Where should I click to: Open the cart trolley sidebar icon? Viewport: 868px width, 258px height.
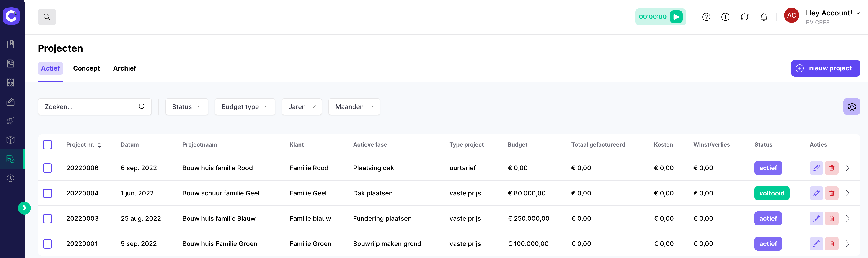pyautogui.click(x=10, y=121)
